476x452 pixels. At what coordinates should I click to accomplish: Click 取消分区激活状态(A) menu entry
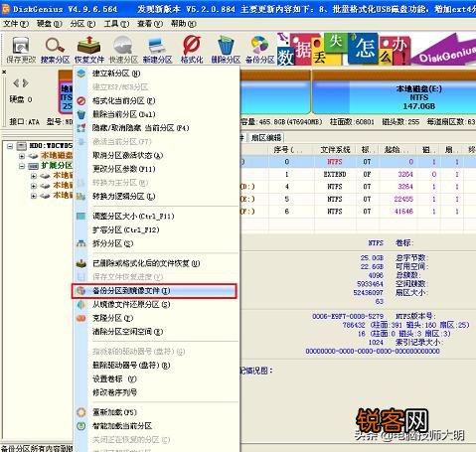[x=156, y=155]
